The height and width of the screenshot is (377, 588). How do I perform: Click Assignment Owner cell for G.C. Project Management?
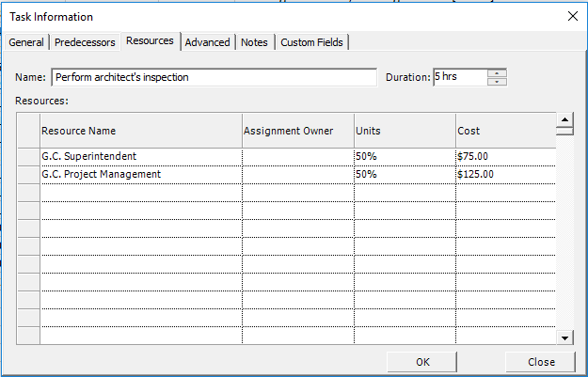(298, 175)
